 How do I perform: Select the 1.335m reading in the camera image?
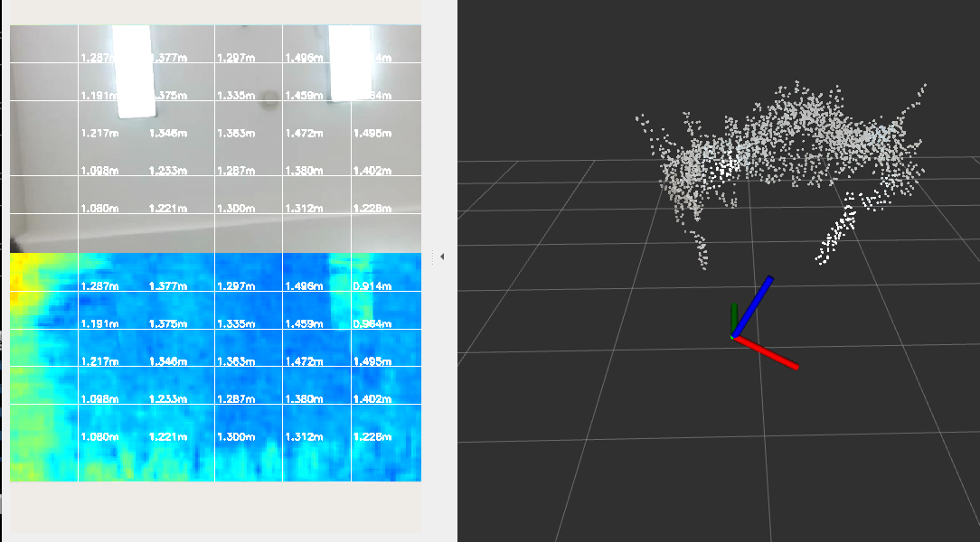[236, 96]
